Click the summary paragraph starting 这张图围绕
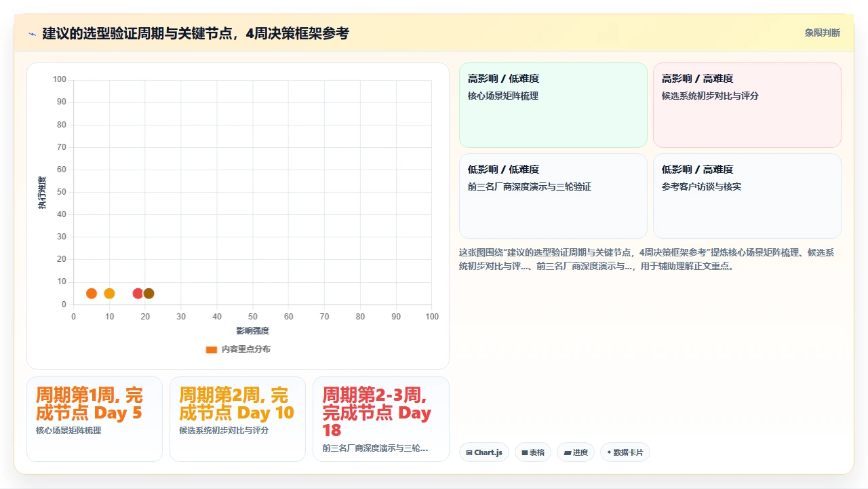Viewport: 868px width, 489px height. [647, 259]
